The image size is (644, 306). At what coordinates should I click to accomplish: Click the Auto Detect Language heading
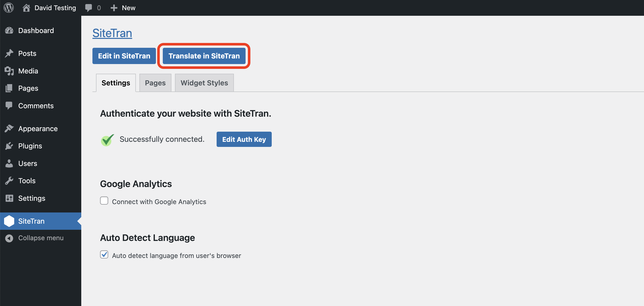click(148, 238)
